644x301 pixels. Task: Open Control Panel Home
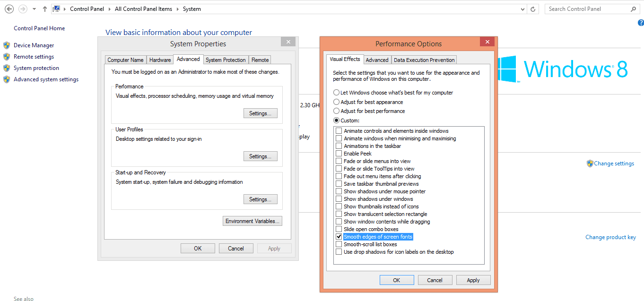(39, 28)
